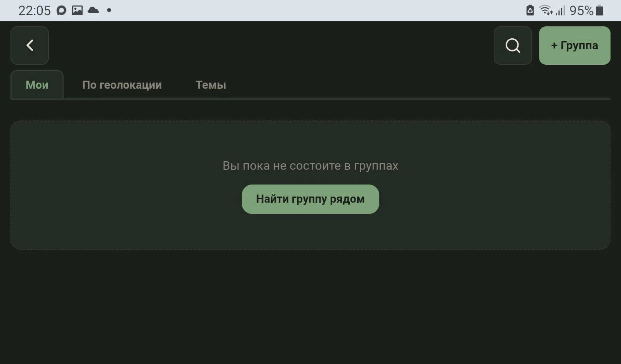
Task: Tap the battery saver recycle icon in status bar
Action: pos(530,10)
